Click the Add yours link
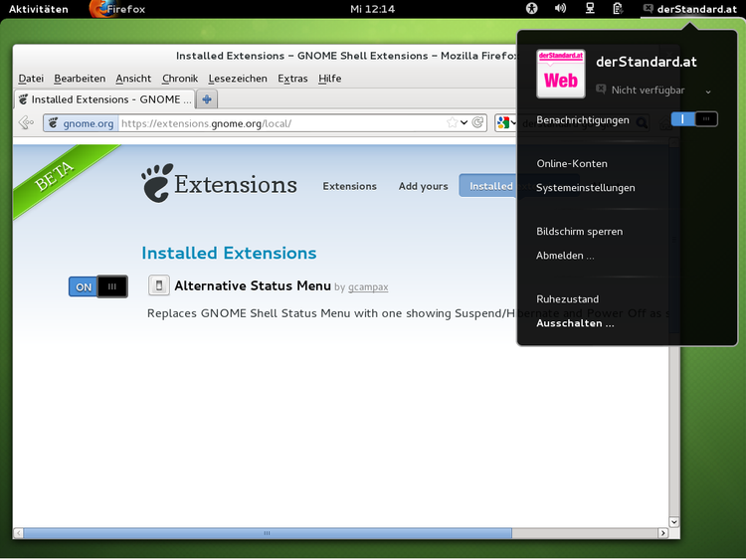This screenshot has width=746, height=560. pos(423,186)
